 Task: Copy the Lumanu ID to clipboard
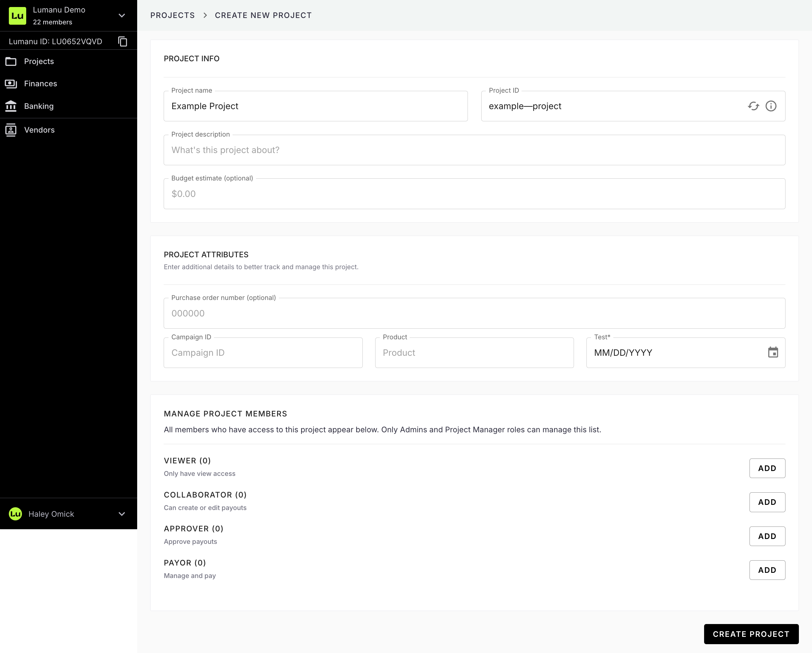pos(123,41)
